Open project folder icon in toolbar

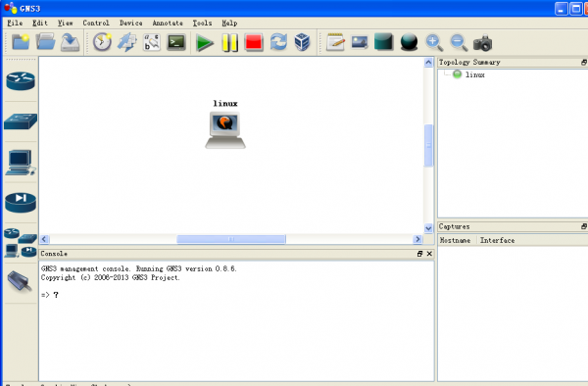[x=46, y=42]
